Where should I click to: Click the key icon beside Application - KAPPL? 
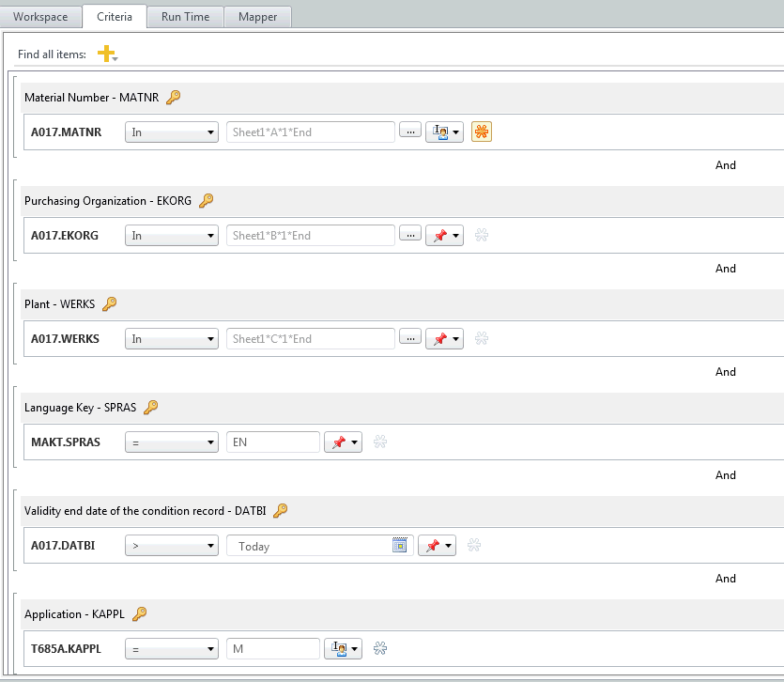point(140,614)
